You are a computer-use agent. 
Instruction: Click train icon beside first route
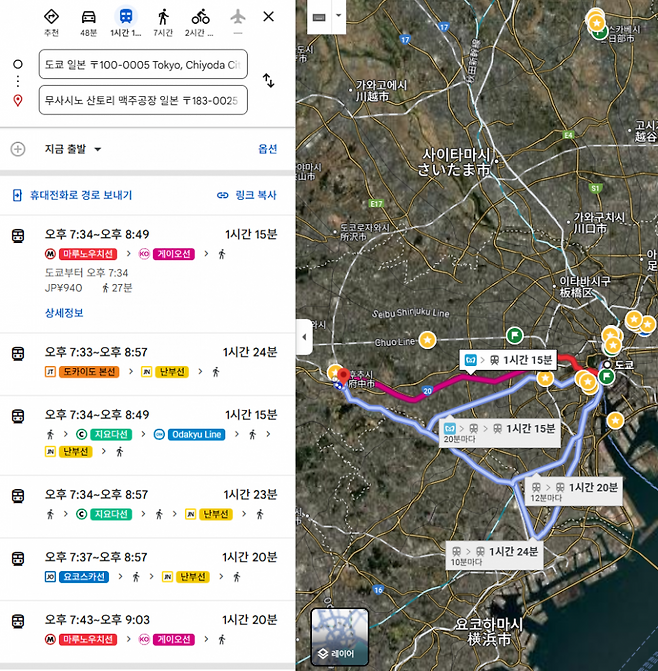click(18, 236)
